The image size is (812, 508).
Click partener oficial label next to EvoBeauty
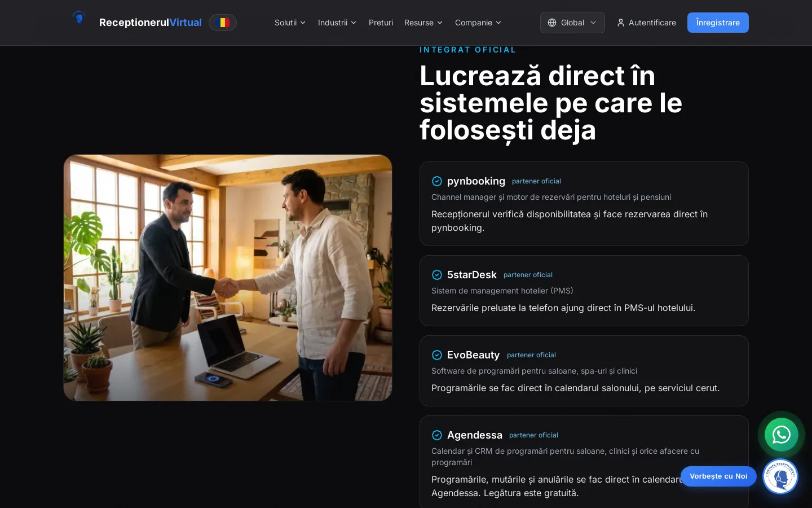pyautogui.click(x=531, y=355)
